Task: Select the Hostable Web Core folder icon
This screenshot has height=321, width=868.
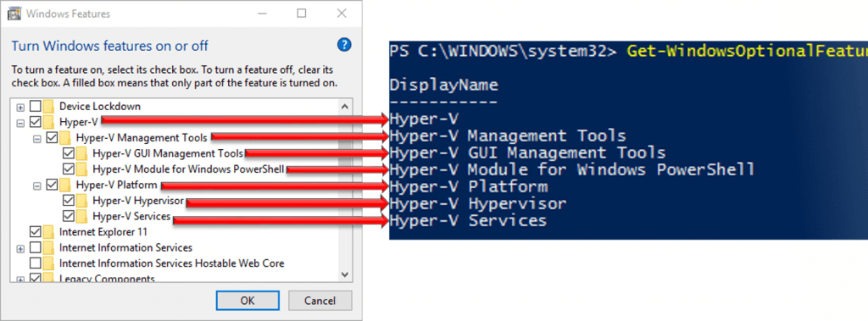Action: [48, 263]
